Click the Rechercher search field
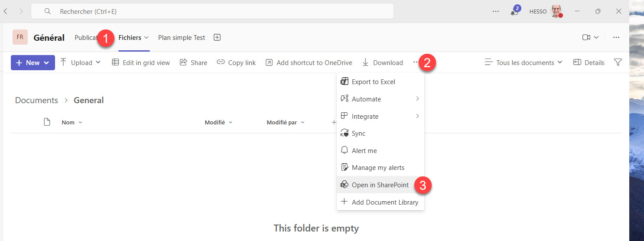Screen dimensions: 644x241 [212, 12]
